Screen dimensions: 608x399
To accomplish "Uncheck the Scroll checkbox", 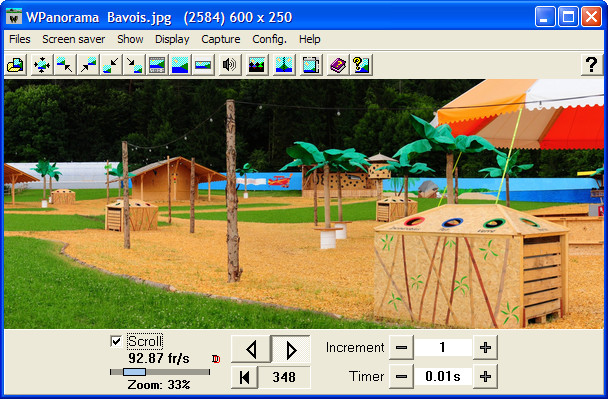I will (x=116, y=341).
